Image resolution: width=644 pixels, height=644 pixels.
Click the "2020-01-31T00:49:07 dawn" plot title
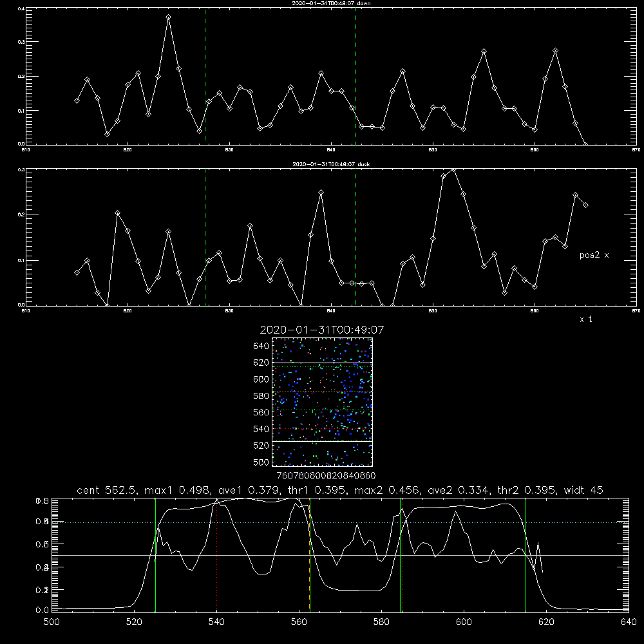point(331,3)
